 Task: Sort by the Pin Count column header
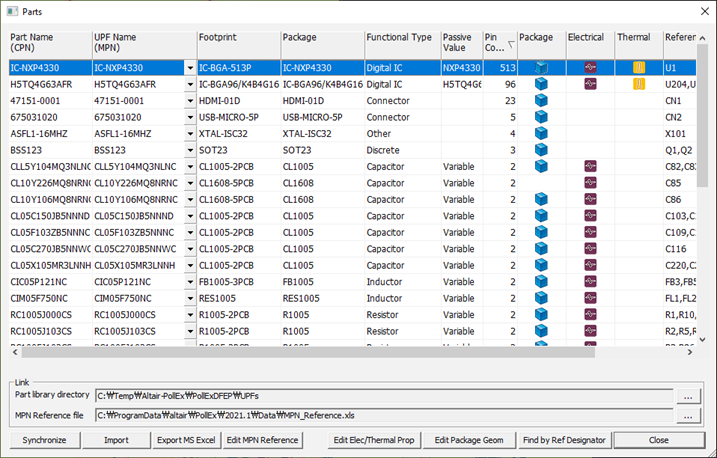tap(498, 41)
